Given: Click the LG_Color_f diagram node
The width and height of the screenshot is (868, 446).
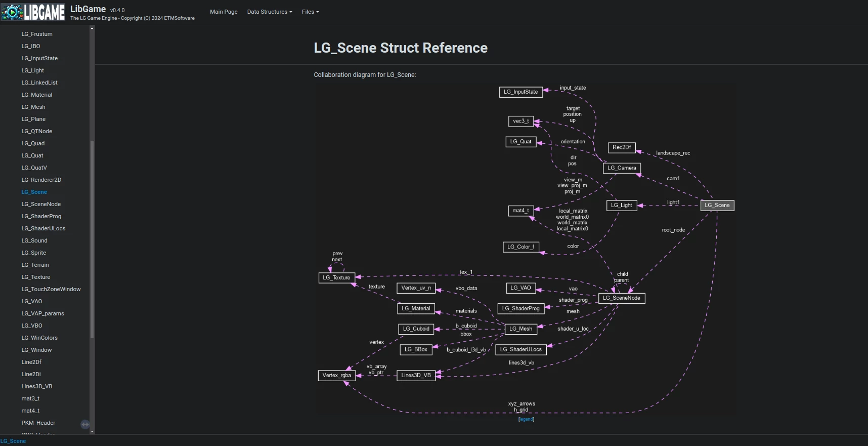Looking at the screenshot, I should 520,247.
